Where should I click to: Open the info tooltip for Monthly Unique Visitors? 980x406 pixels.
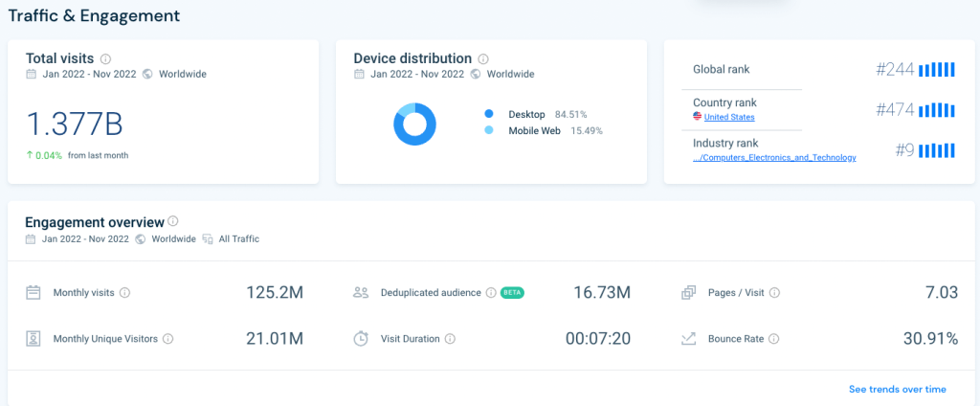[168, 339]
